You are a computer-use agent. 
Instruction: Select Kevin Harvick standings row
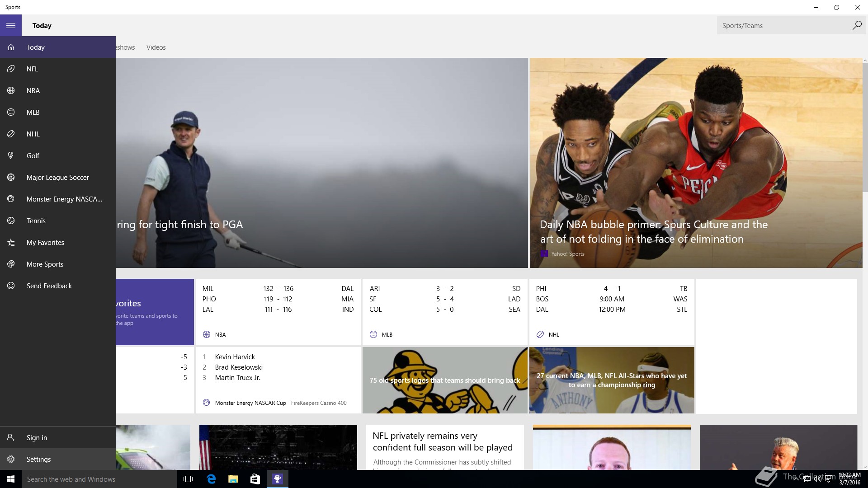(x=278, y=357)
